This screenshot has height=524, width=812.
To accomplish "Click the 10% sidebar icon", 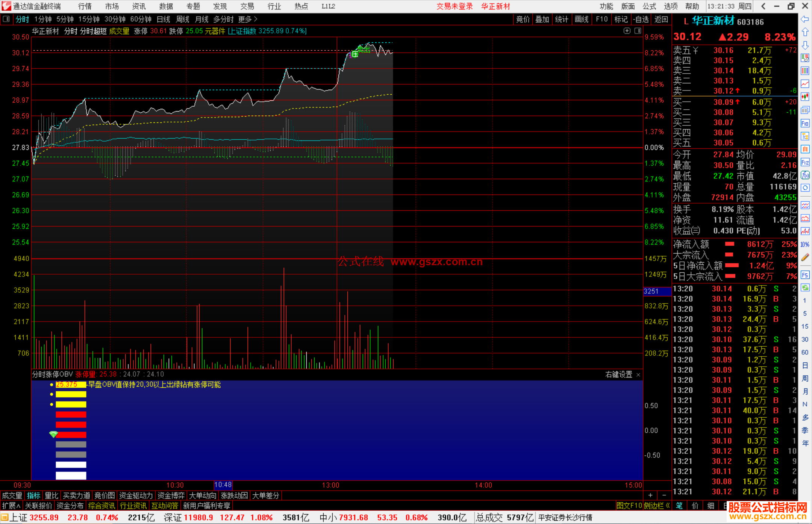I will (x=805, y=245).
